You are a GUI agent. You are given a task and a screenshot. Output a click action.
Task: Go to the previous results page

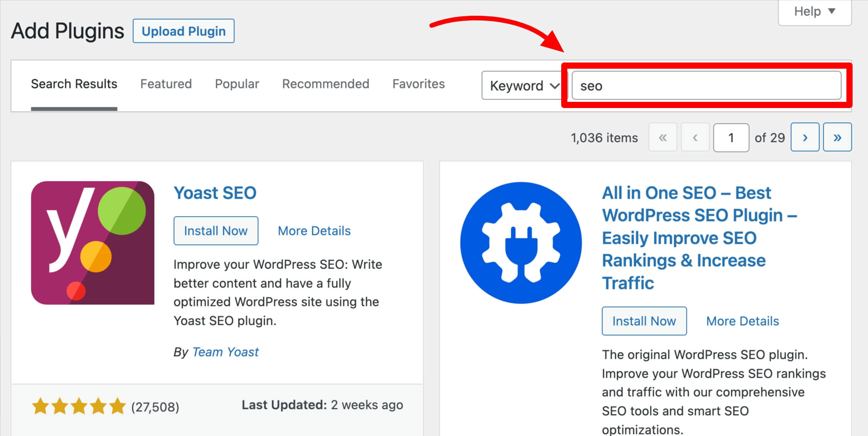point(695,137)
